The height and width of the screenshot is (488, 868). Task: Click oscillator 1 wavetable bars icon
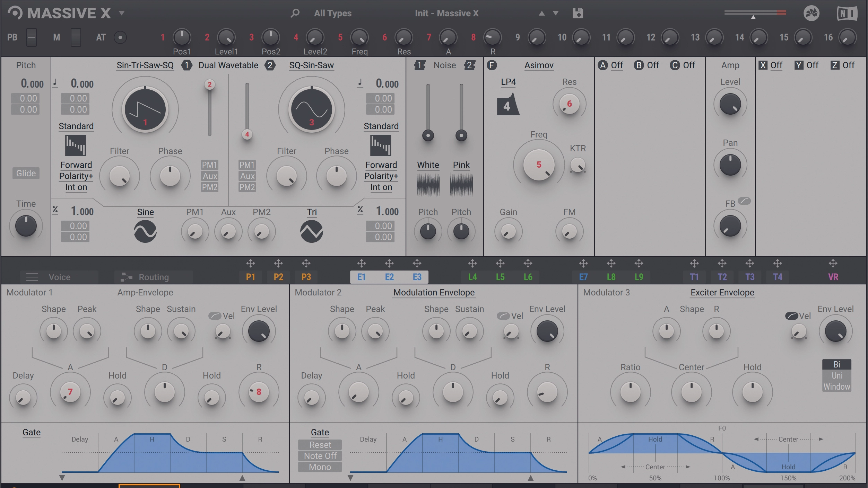76,145
